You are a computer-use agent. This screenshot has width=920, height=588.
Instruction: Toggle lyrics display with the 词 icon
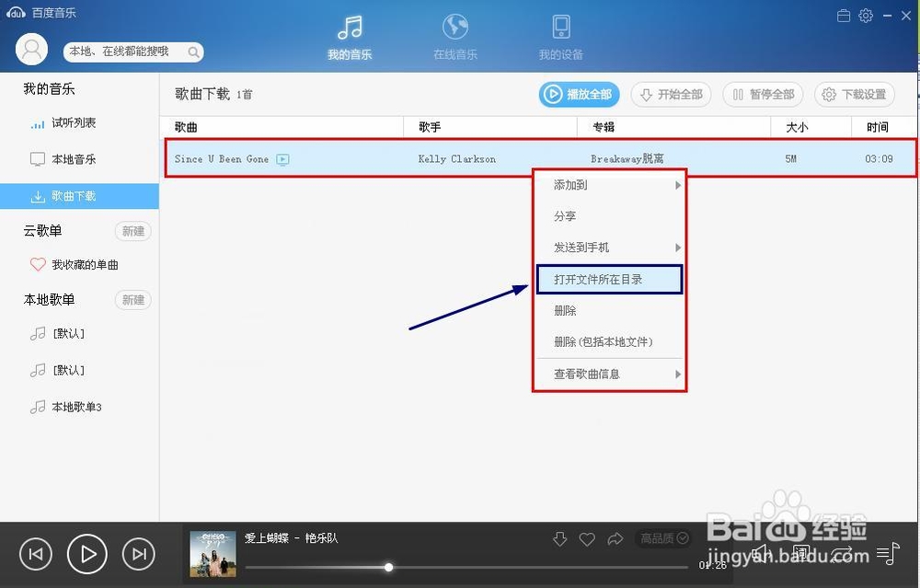pyautogui.click(x=799, y=553)
